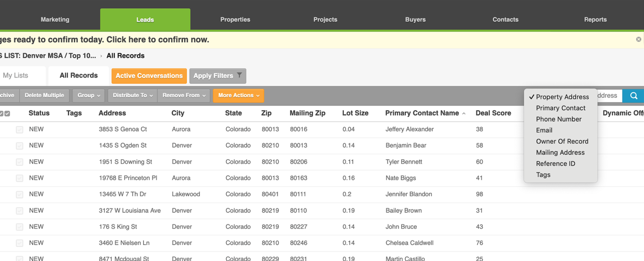Screen dimensions: 644x261
Task: Switch to the Reports tab
Action: [595, 19]
